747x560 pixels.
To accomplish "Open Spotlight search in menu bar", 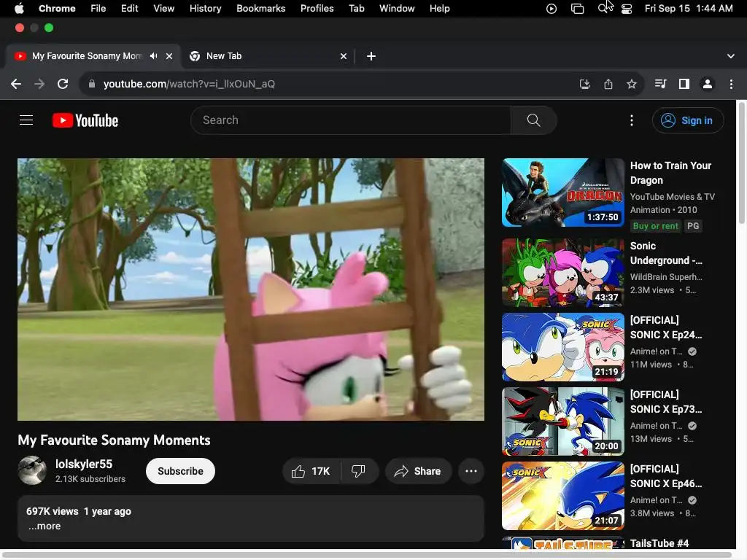I will click(x=603, y=9).
